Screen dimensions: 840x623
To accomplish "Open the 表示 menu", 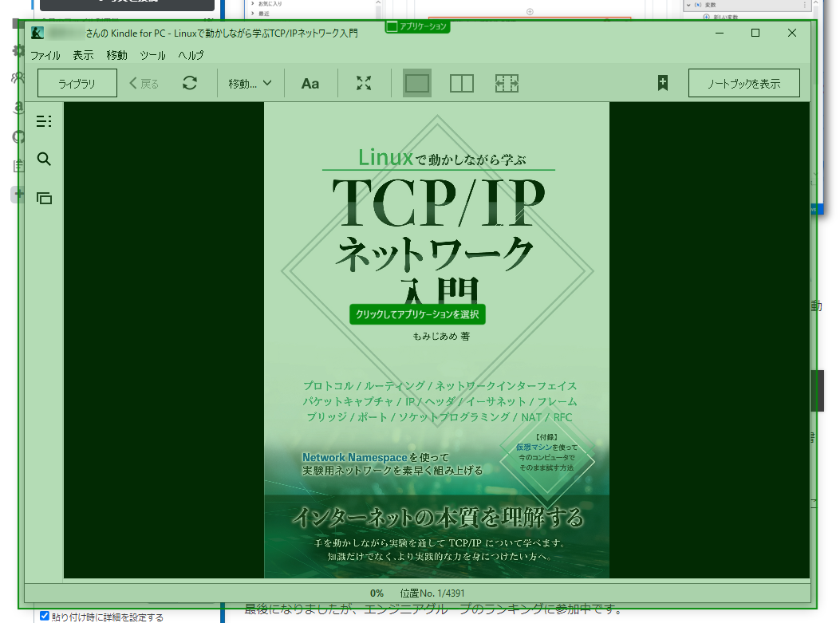I will [x=83, y=55].
